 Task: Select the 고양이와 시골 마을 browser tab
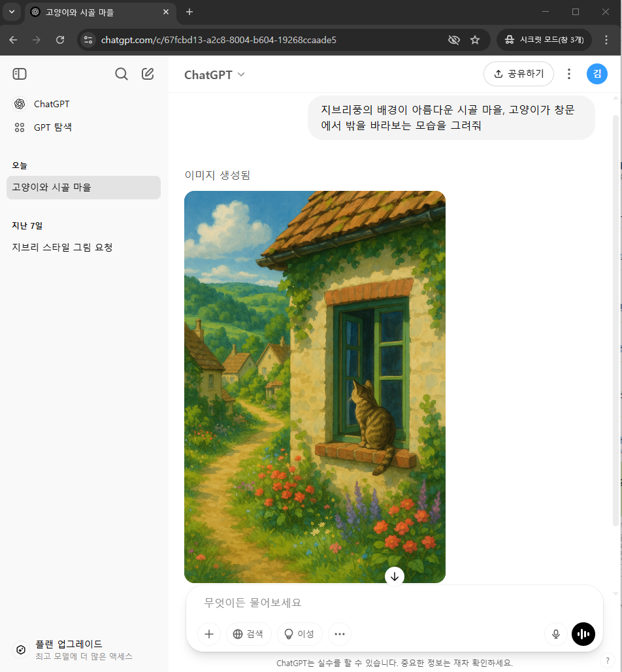pyautogui.click(x=100, y=12)
